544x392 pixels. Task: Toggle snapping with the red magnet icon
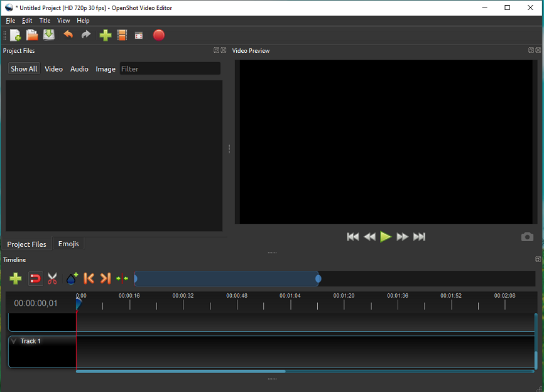pyautogui.click(x=35, y=278)
